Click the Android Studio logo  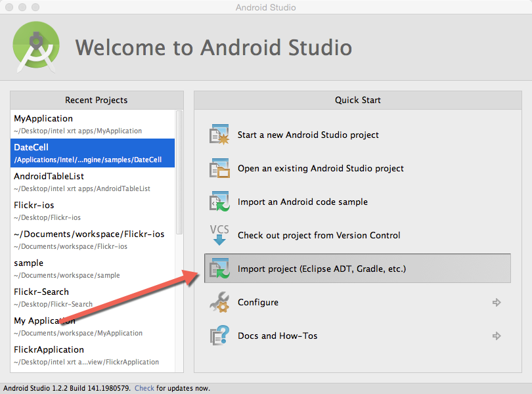(36, 47)
